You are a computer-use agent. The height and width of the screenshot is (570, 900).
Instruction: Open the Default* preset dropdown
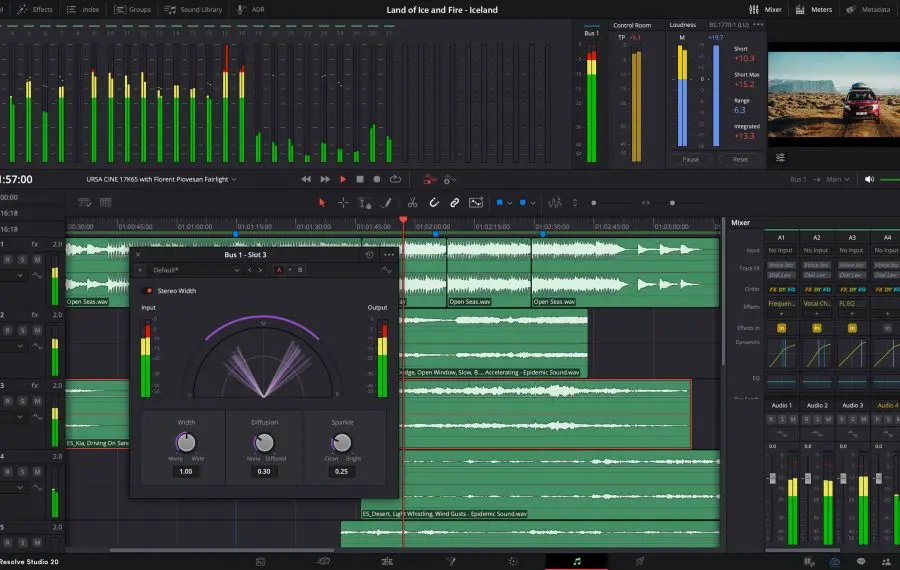pos(195,270)
